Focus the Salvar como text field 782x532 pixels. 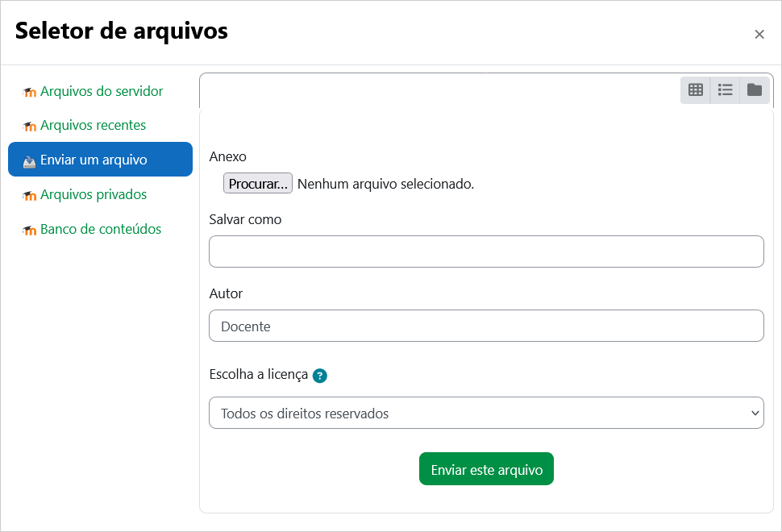tap(486, 251)
